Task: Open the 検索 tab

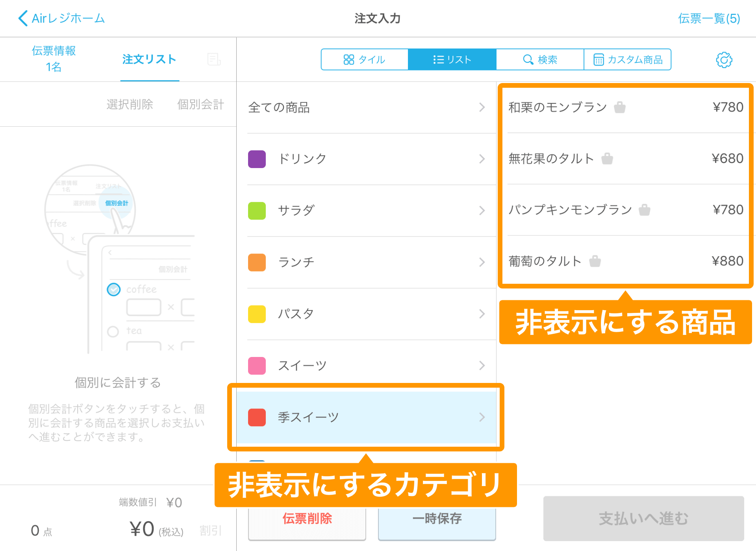Action: pyautogui.click(x=540, y=59)
